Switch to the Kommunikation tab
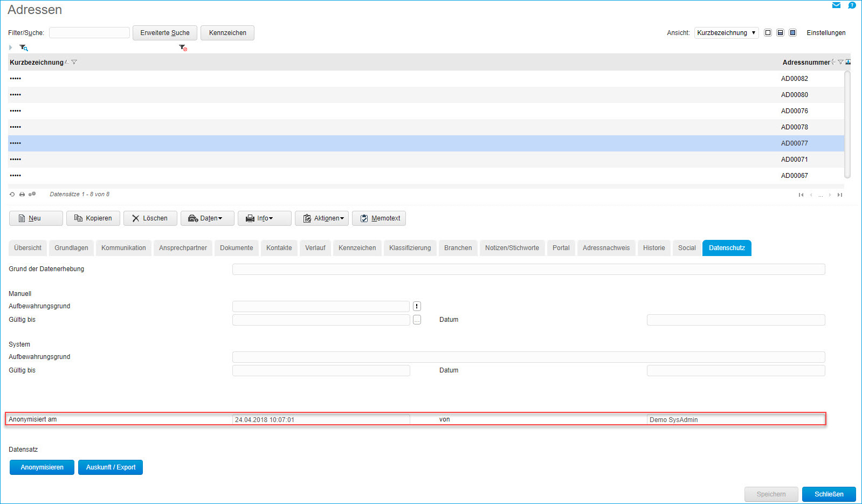This screenshot has height=504, width=862. 123,248
